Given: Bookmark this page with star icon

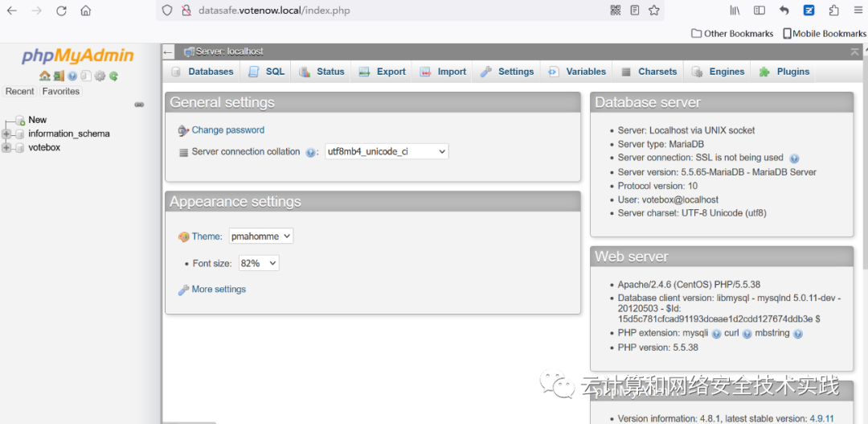Looking at the screenshot, I should coord(653,10).
